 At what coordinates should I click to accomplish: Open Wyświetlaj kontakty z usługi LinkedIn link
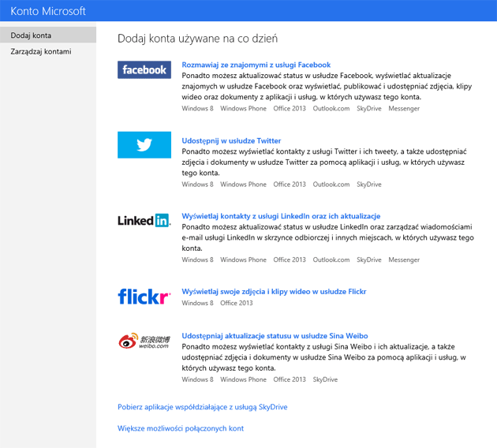coord(281,216)
